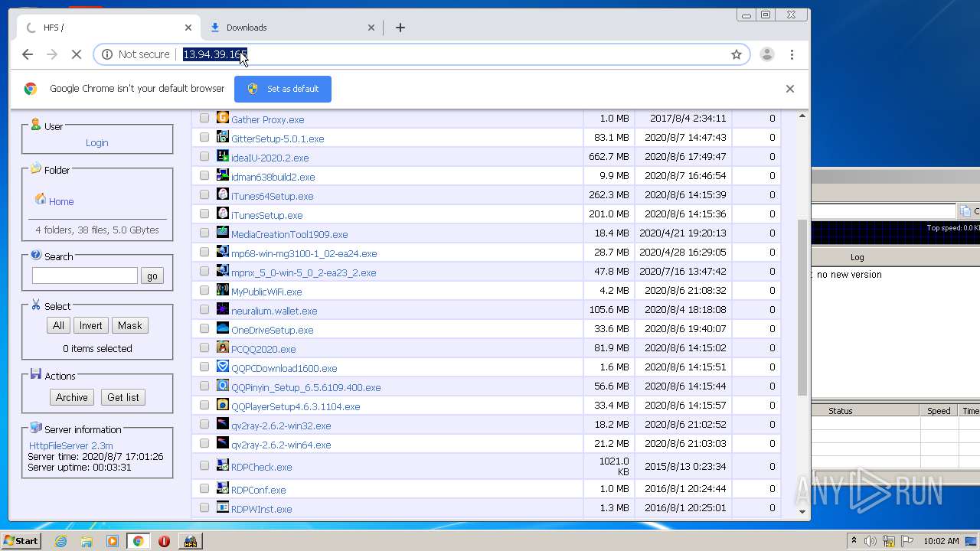Image resolution: width=980 pixels, height=551 pixels.
Task: Show hidden system tray icons
Action: tap(854, 541)
